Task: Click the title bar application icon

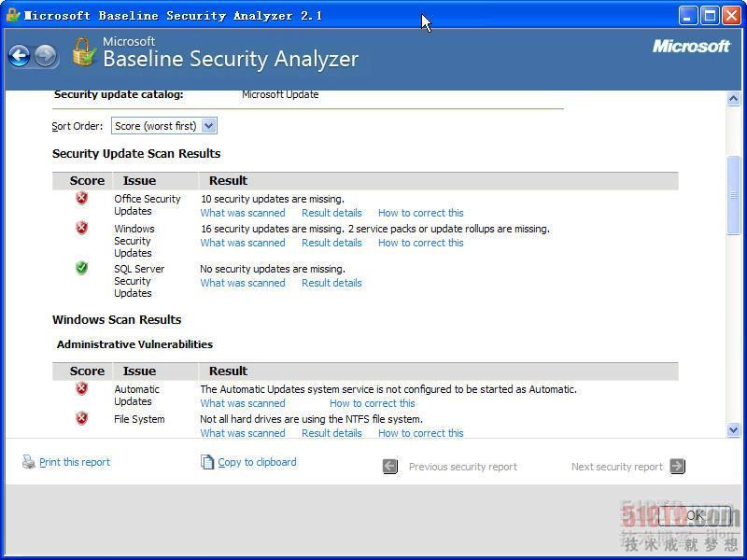Action: click(13, 15)
